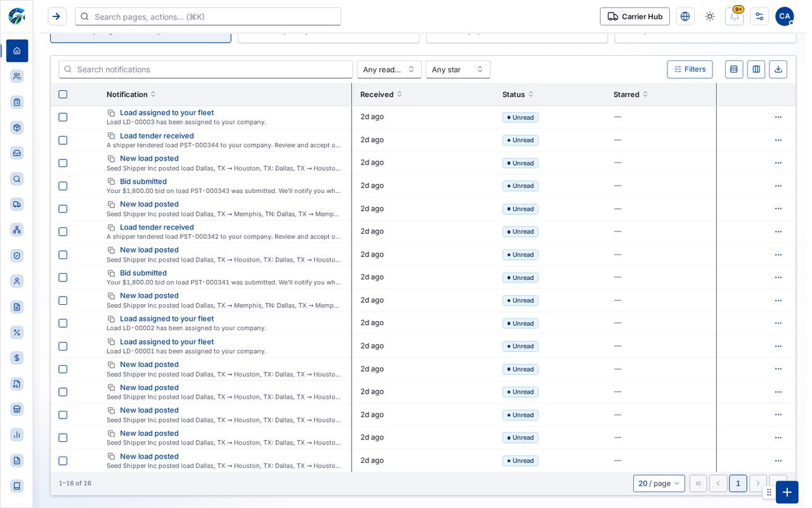Check the PST-000344 tender received row

(x=63, y=140)
